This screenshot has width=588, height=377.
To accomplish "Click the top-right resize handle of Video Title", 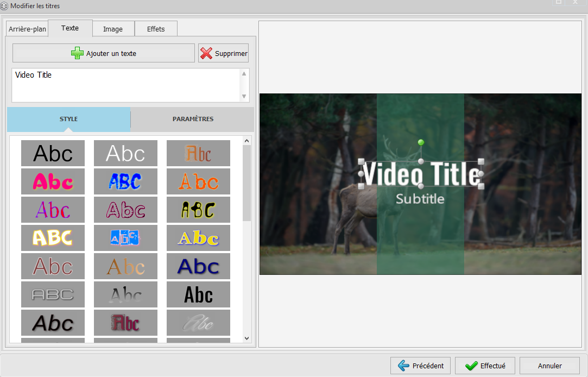I will (x=481, y=161).
